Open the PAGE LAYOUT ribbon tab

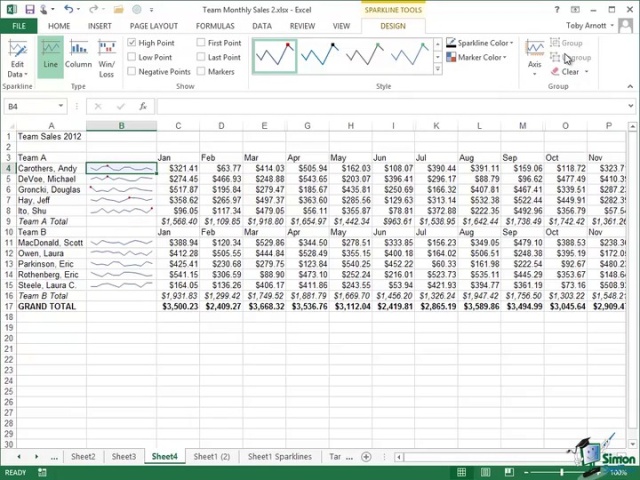coord(154,26)
